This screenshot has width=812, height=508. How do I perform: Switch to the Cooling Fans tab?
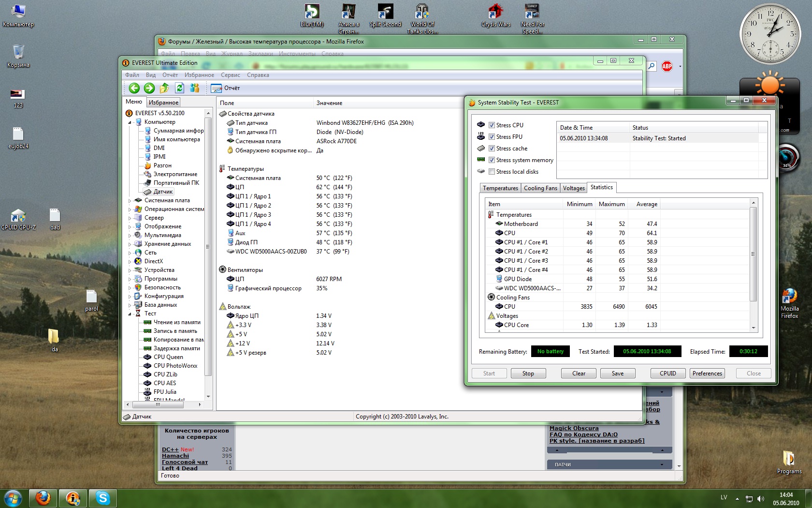540,188
